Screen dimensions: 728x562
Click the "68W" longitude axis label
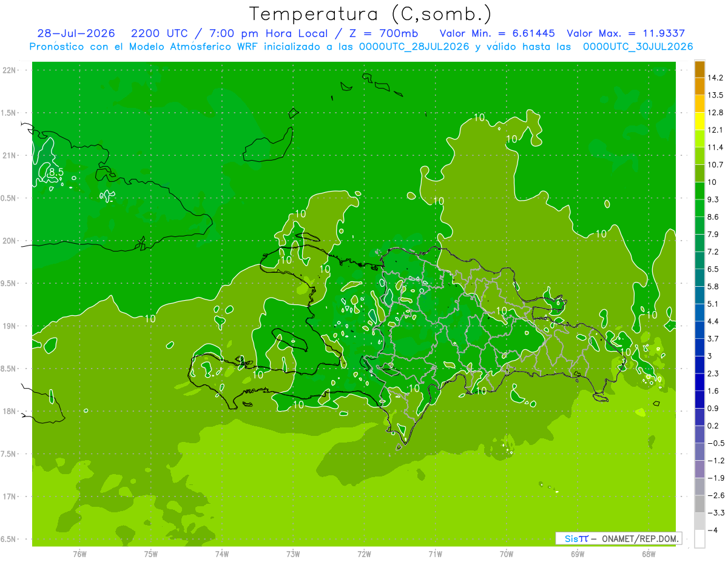point(649,554)
